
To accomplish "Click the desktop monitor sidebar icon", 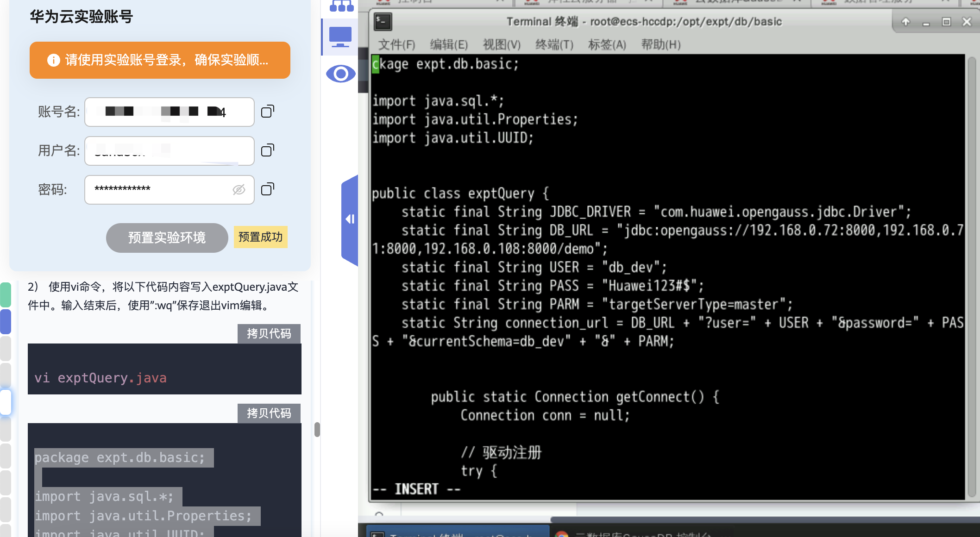I will 340,37.
